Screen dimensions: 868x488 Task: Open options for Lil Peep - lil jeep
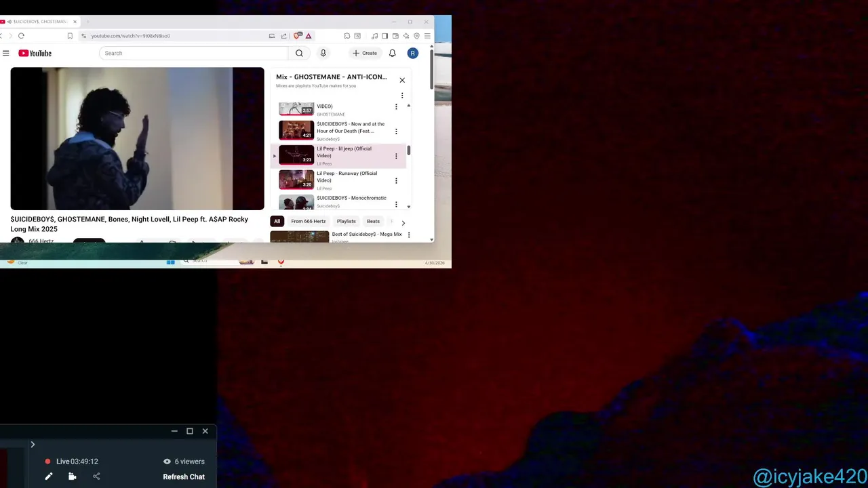click(x=396, y=156)
